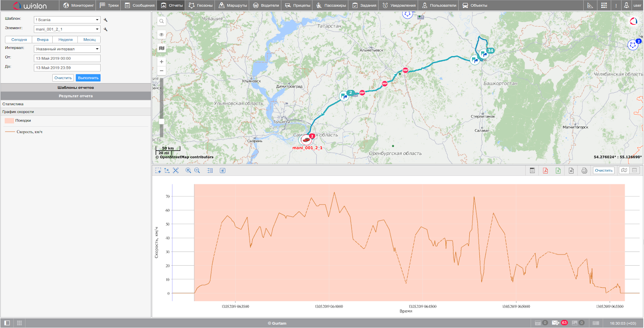Open the map search tool
This screenshot has height=328, width=644.
click(x=161, y=21)
